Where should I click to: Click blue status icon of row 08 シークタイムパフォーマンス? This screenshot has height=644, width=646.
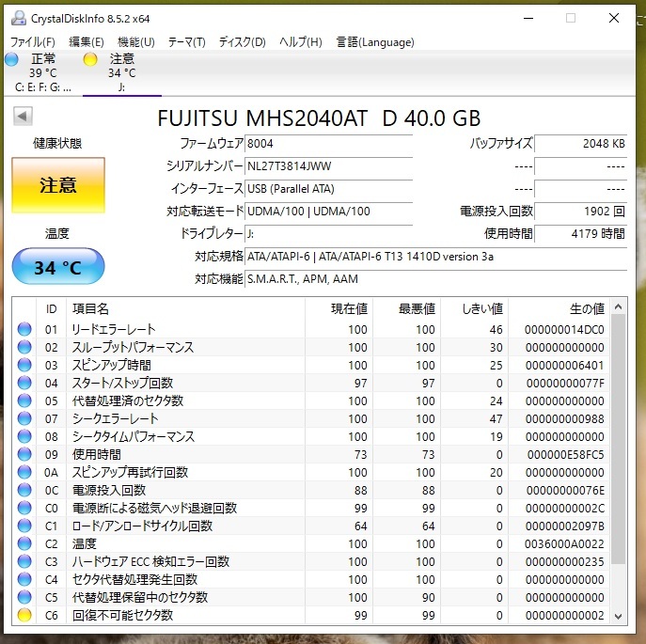[x=24, y=436]
